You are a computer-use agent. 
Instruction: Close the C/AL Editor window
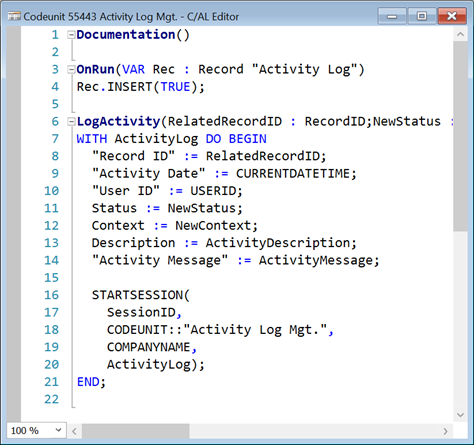pyautogui.click(x=452, y=16)
